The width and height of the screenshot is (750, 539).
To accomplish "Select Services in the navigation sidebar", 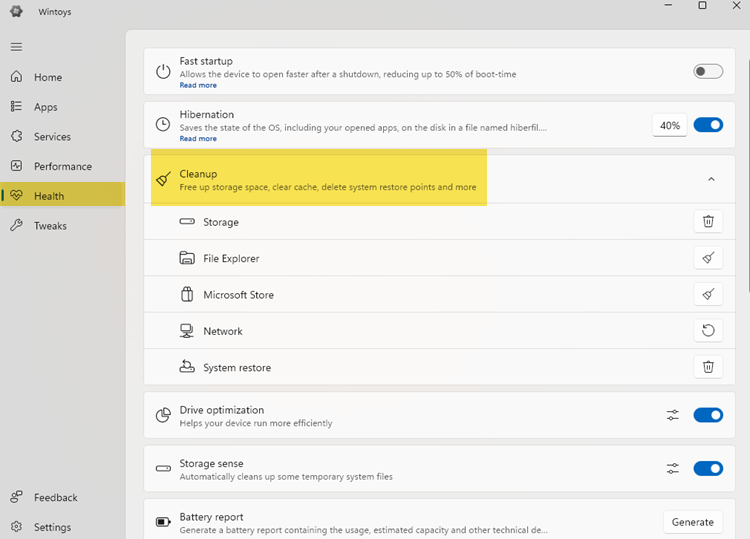I will click(52, 137).
